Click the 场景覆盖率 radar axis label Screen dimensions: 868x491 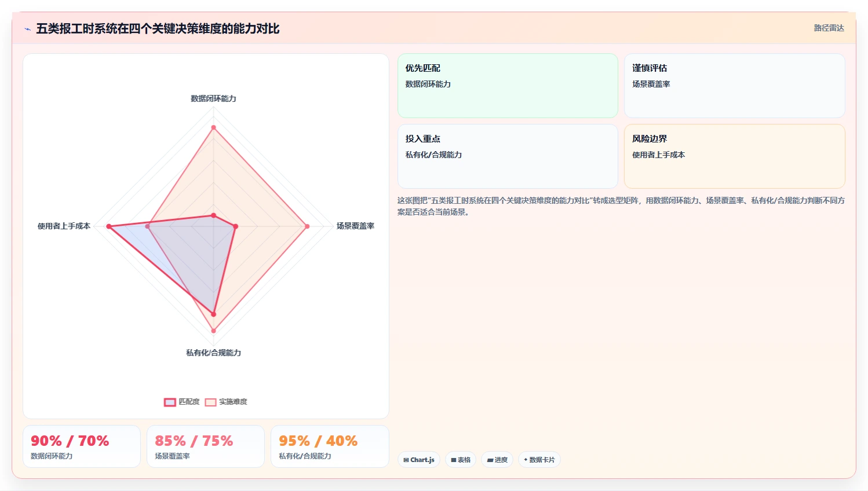point(355,226)
